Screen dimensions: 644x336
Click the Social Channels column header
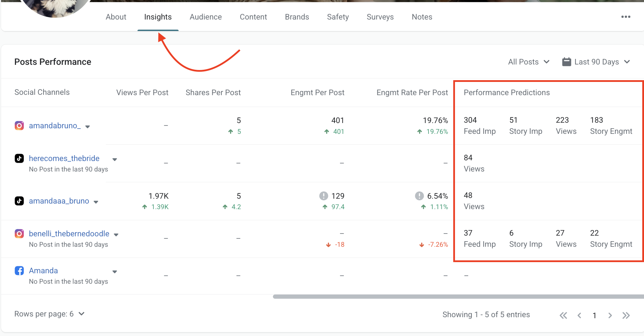coord(42,92)
